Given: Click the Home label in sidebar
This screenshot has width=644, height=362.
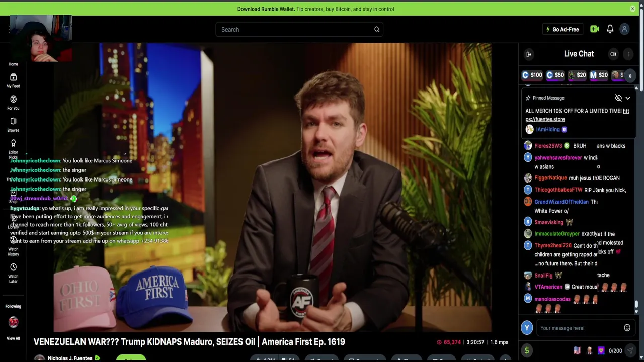Looking at the screenshot, I should click(x=13, y=64).
